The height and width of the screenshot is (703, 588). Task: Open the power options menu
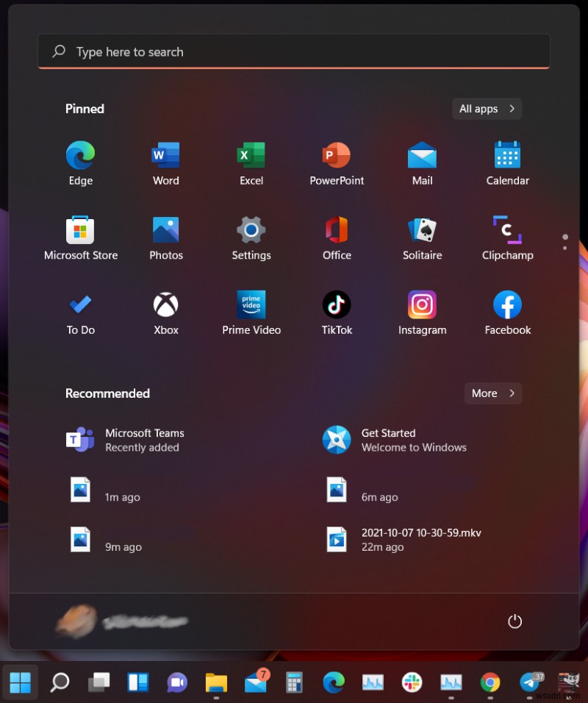tap(514, 621)
